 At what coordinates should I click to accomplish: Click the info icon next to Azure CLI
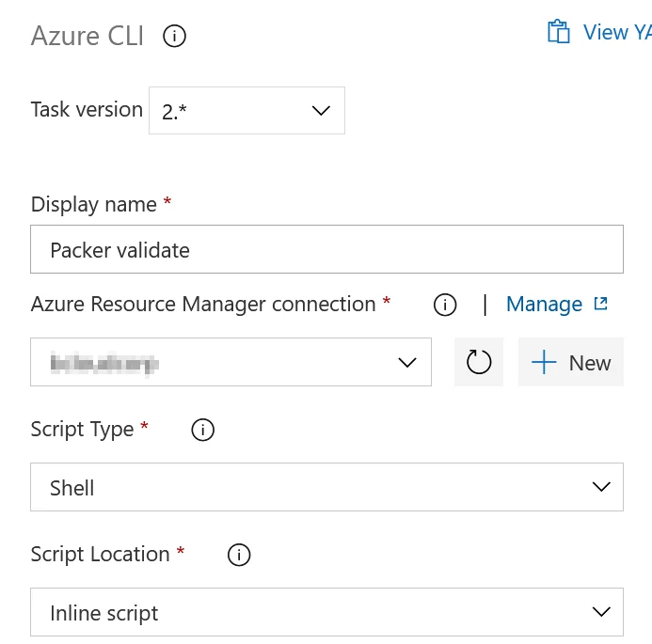[x=174, y=36]
